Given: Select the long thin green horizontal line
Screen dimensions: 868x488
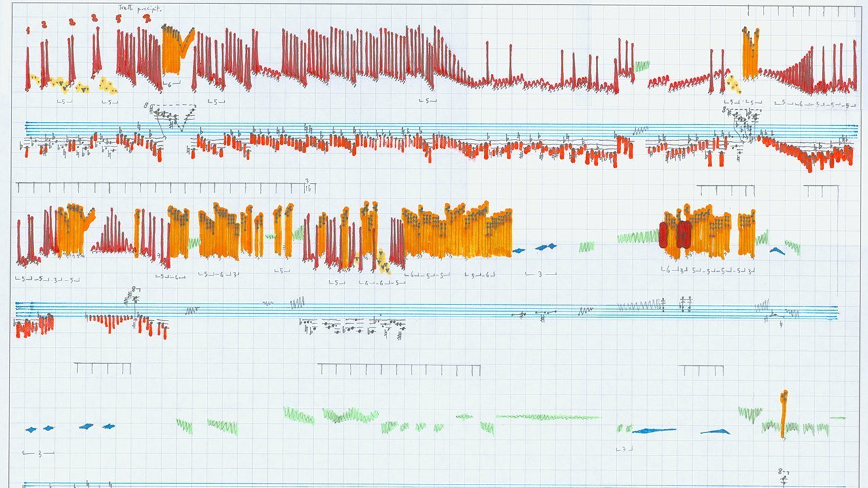Looking at the screenshot, I should pyautogui.click(x=548, y=417).
